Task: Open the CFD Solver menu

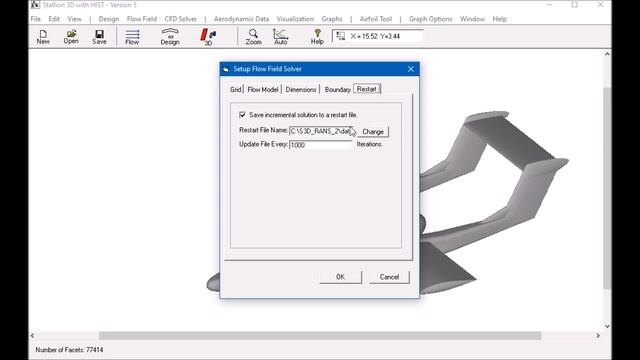Action: pos(180,19)
